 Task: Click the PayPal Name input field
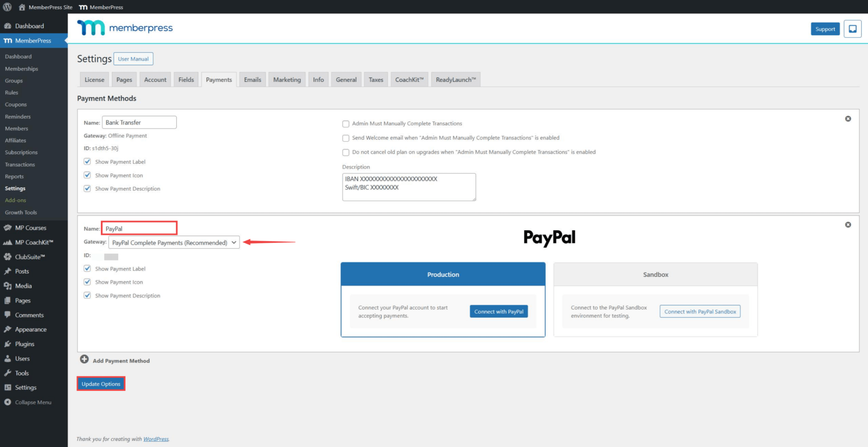click(x=139, y=228)
